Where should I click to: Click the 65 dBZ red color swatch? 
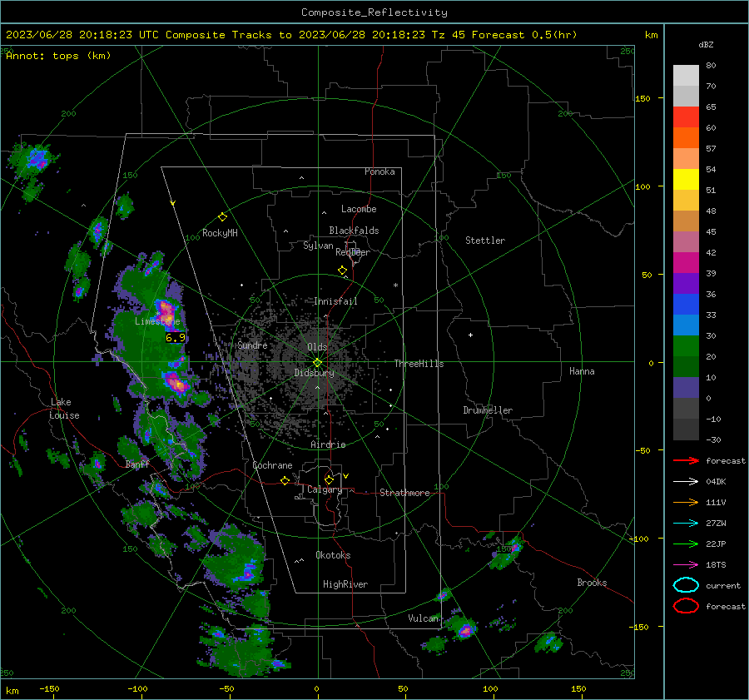(686, 117)
